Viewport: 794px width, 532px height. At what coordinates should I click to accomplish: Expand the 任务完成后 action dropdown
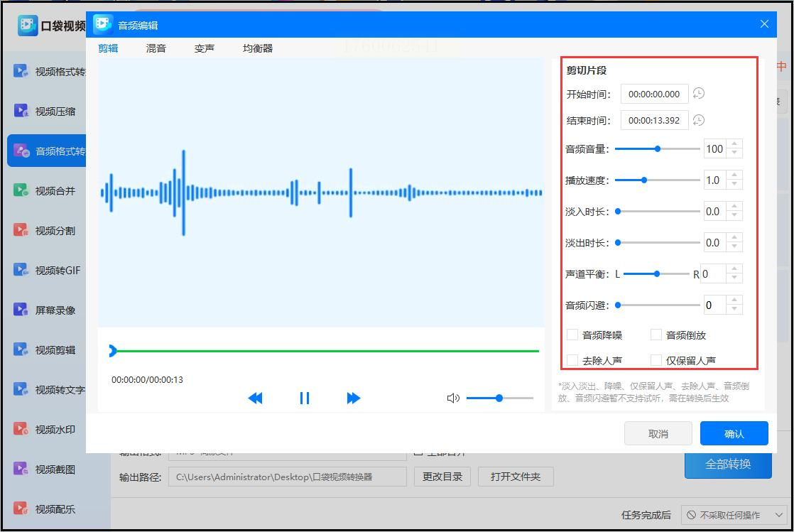click(x=733, y=515)
